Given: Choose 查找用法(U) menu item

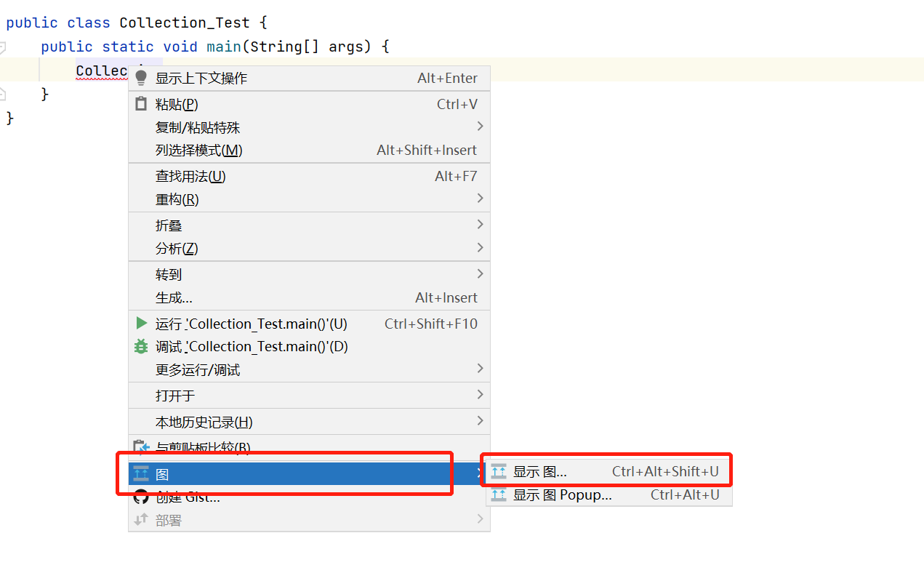Looking at the screenshot, I should [309, 176].
